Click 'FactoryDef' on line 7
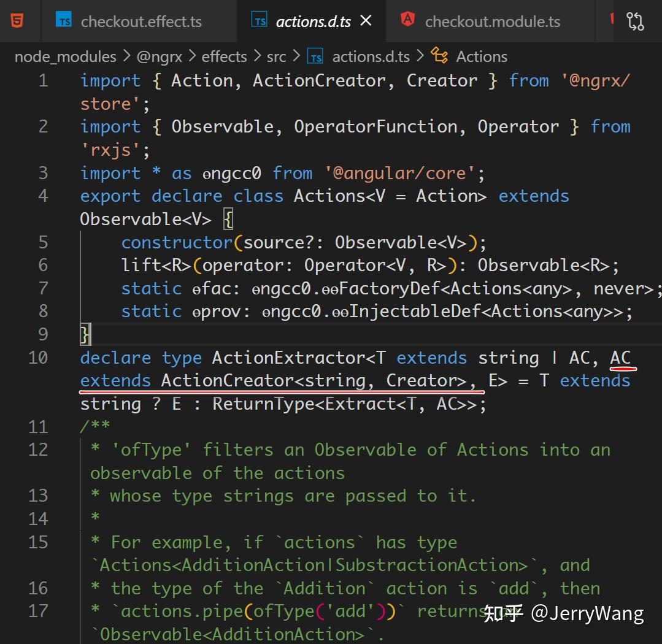Viewport: 662px width, 644px height. (x=390, y=289)
